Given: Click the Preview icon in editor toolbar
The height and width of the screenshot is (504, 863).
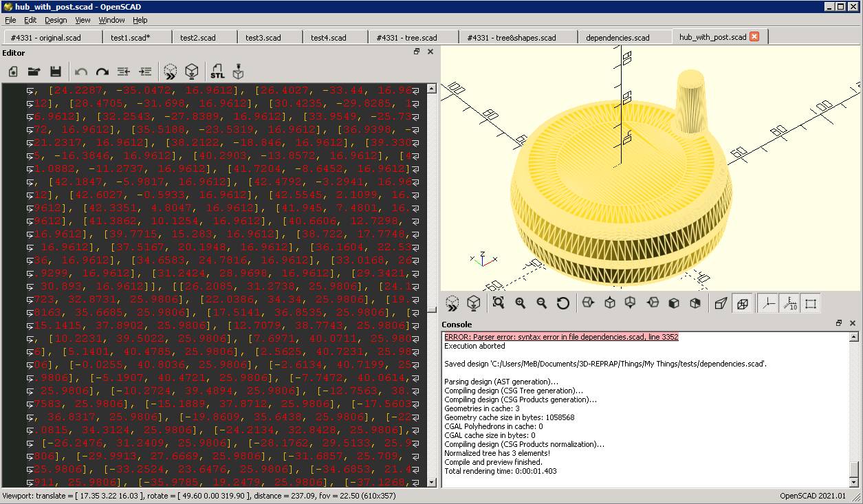Looking at the screenshot, I should (x=170, y=72).
